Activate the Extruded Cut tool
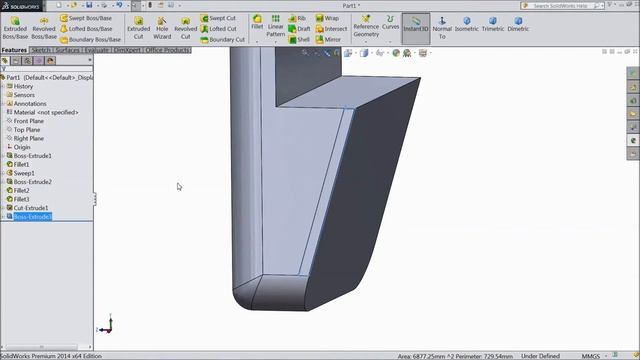640x360 pixels. [138, 28]
